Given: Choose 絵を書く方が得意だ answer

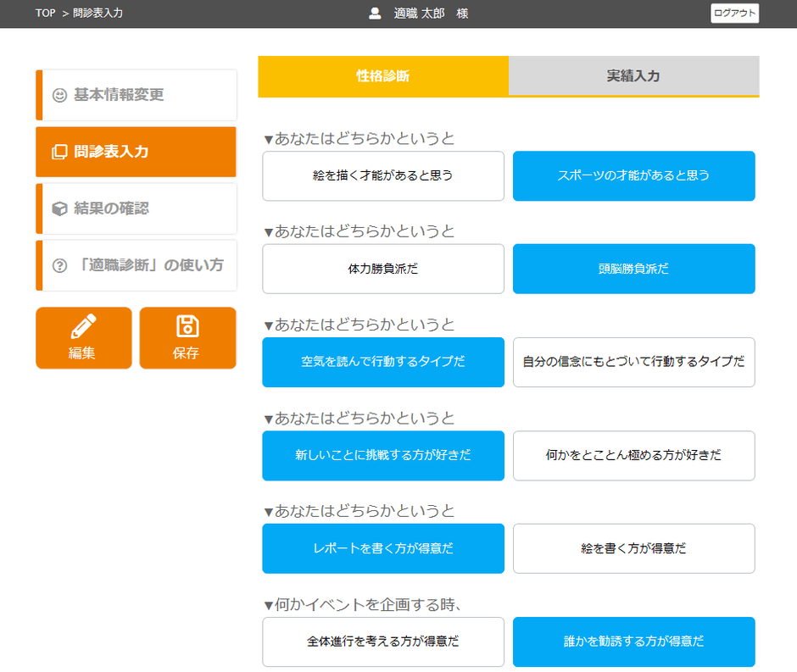Looking at the screenshot, I should 633,549.
